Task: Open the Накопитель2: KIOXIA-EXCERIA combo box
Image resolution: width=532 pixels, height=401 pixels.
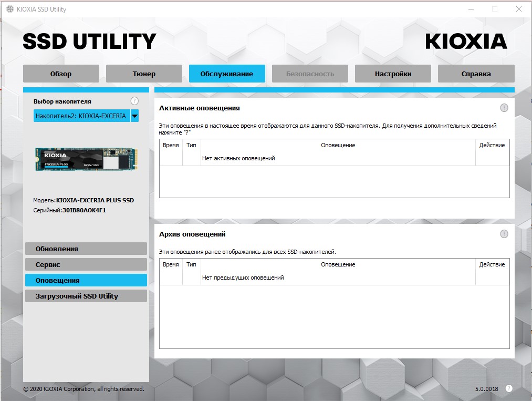Action: [86, 116]
